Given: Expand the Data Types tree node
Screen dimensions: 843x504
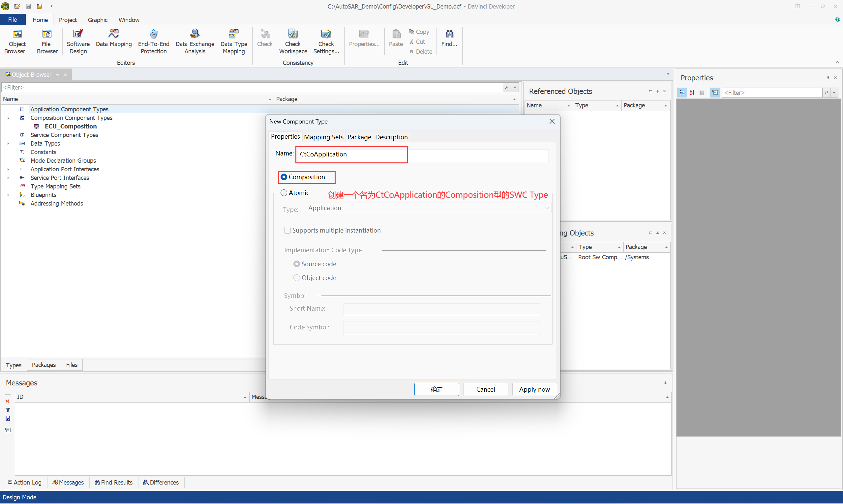Looking at the screenshot, I should tap(8, 144).
